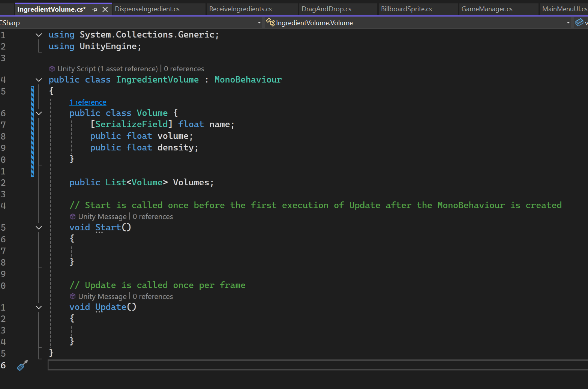Click the Unity Message icon above Update
The image size is (588, 389).
[x=73, y=296]
